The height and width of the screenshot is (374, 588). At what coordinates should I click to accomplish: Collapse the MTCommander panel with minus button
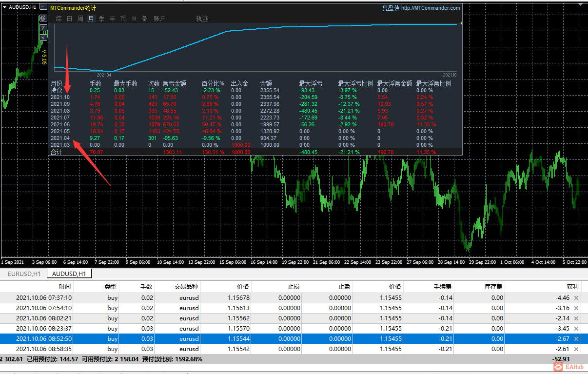44,7
